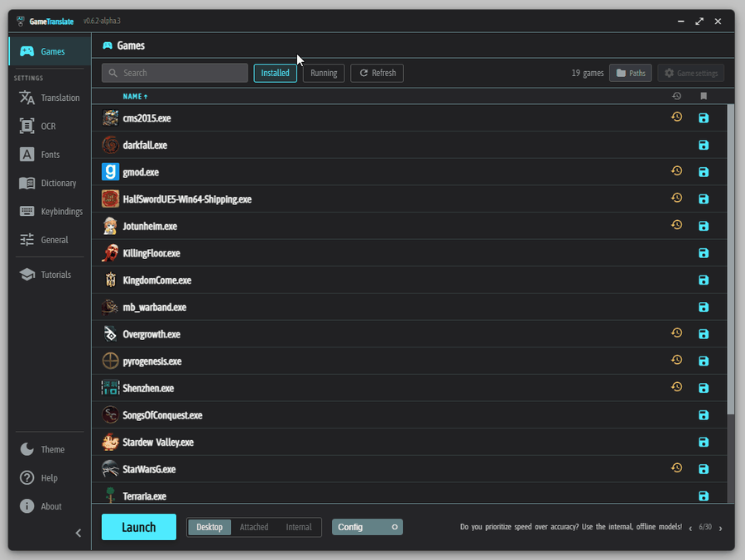745x560 pixels.
Task: Open Dictionary settings
Action: (50, 183)
